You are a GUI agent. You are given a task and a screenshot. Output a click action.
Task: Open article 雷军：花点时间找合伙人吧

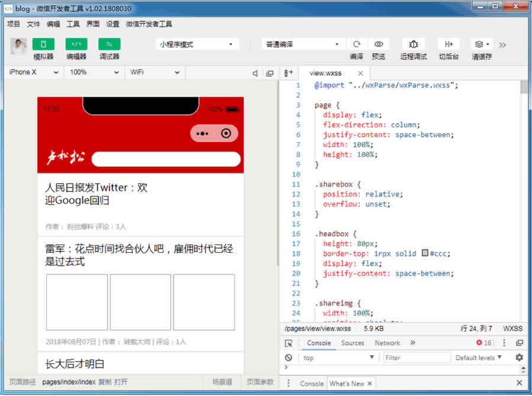(x=139, y=255)
